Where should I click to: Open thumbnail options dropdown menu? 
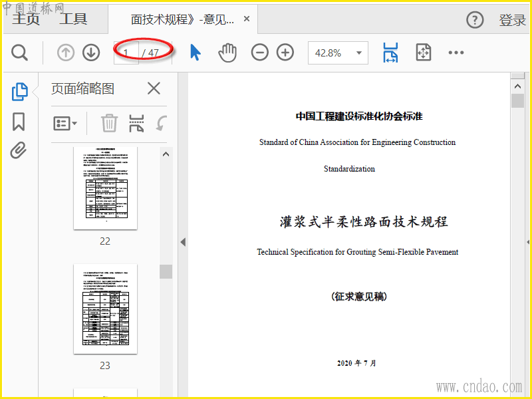[x=65, y=123]
